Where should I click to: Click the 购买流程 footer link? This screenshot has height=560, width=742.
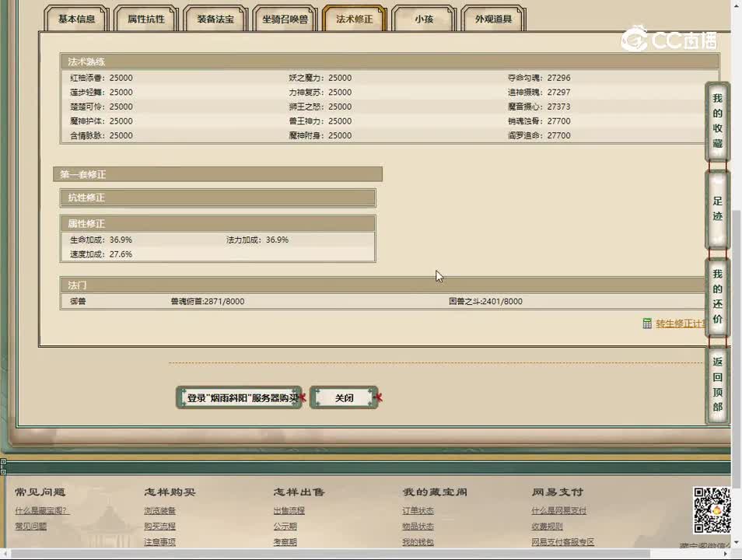click(159, 527)
